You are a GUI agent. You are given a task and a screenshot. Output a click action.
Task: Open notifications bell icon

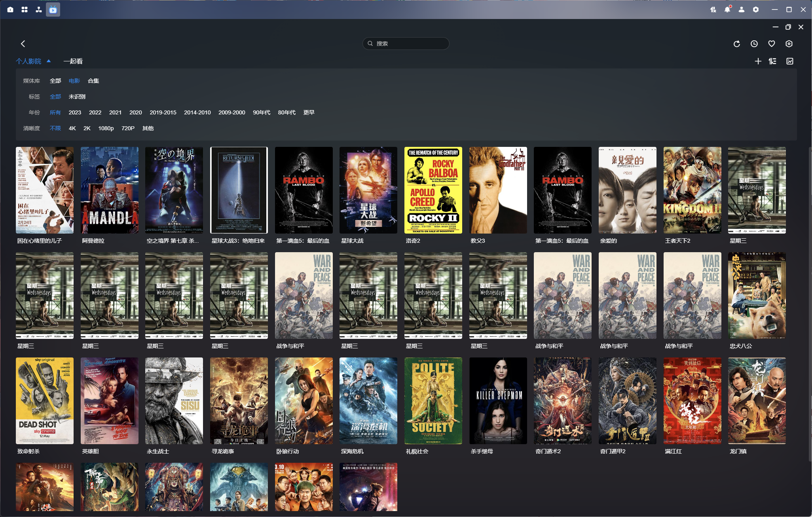(727, 10)
